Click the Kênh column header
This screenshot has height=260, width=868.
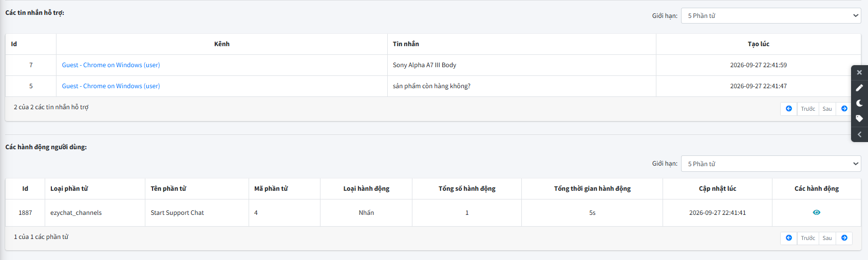222,44
